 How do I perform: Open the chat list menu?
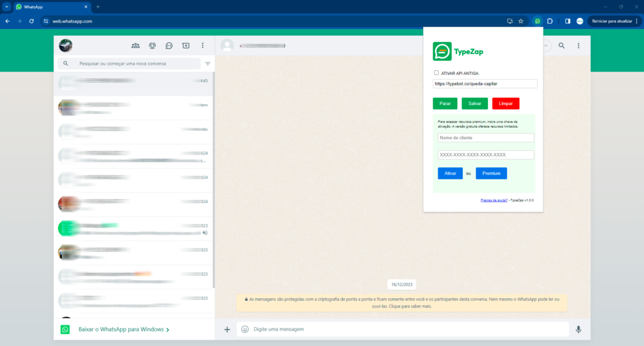(203, 46)
